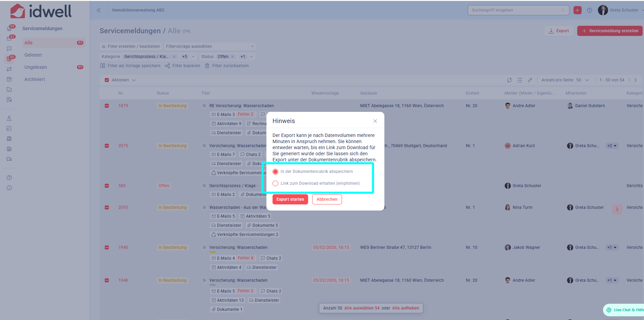Click the refresh list icon
The height and width of the screenshot is (320, 644).
pos(509,80)
